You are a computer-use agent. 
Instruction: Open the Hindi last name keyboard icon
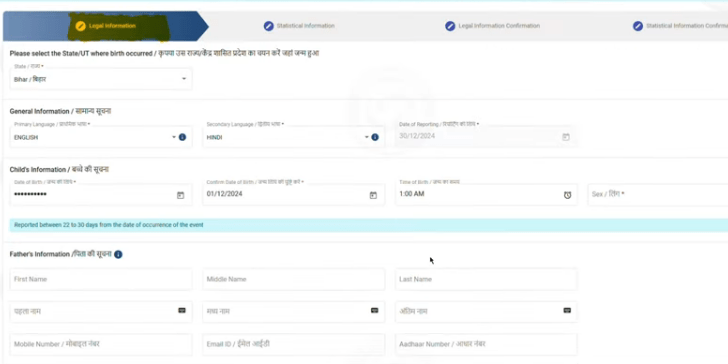(567, 310)
